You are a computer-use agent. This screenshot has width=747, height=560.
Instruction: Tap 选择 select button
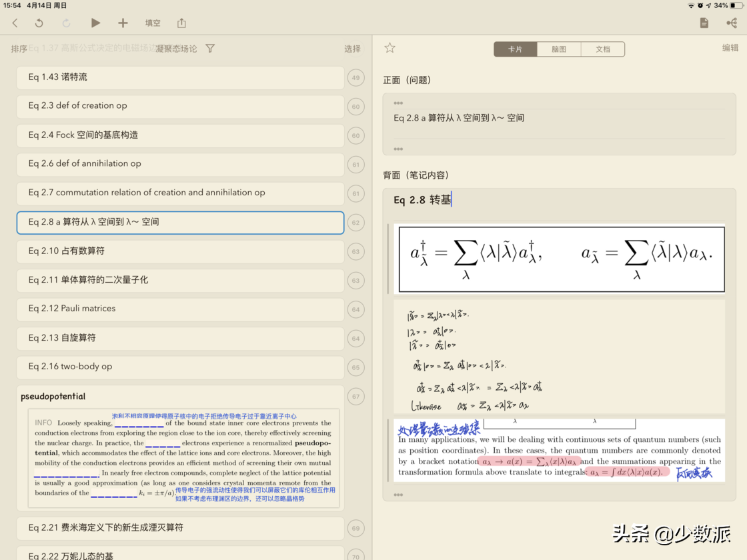(353, 49)
